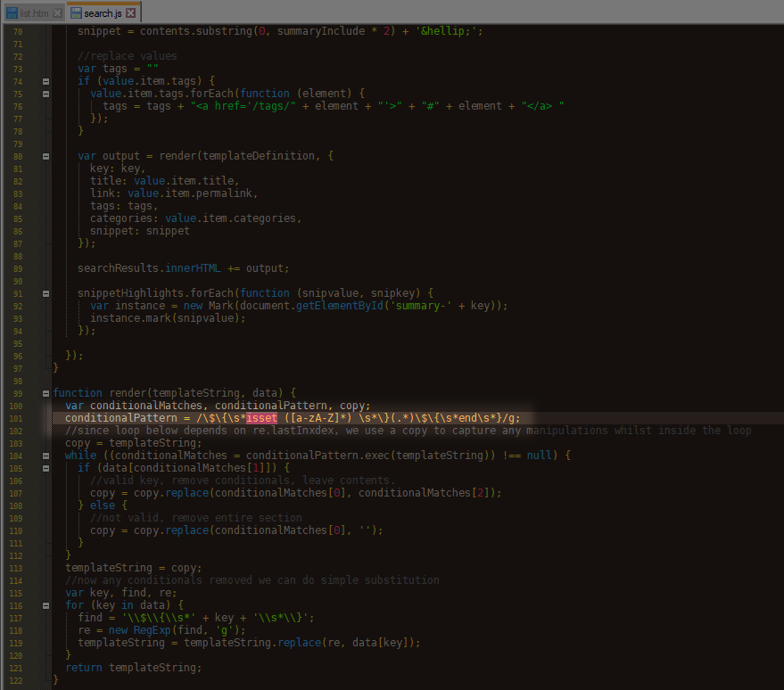Fold the for loop at line 116
784x690 pixels.
(45, 605)
